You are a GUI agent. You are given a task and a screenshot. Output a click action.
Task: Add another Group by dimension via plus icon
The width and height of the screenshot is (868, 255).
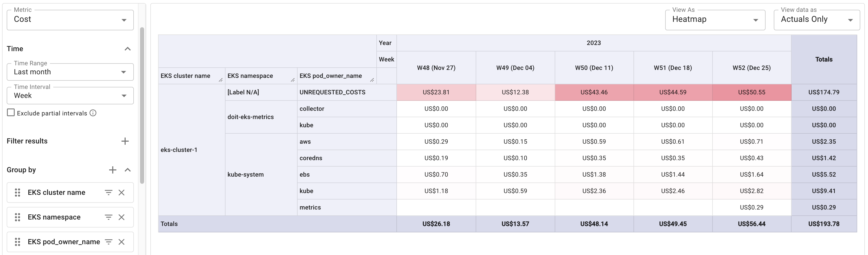click(x=112, y=170)
